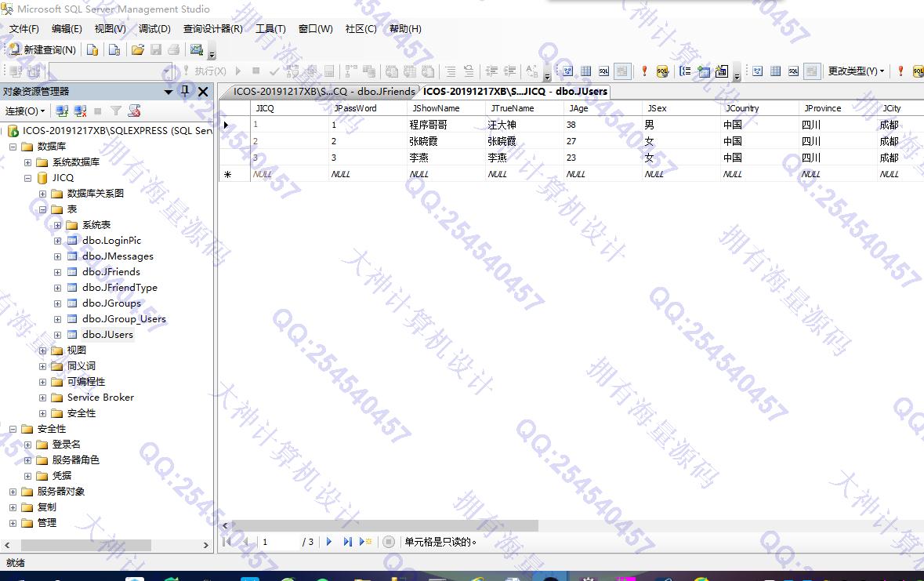This screenshot has height=581, width=924.
Task: Click the filter funnel icon in Object Explorer
Action: [x=116, y=111]
